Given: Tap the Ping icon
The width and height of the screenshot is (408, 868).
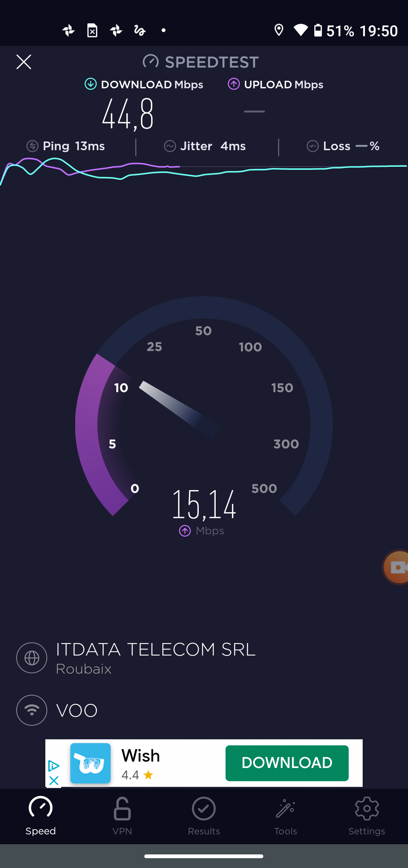Looking at the screenshot, I should coord(32,146).
